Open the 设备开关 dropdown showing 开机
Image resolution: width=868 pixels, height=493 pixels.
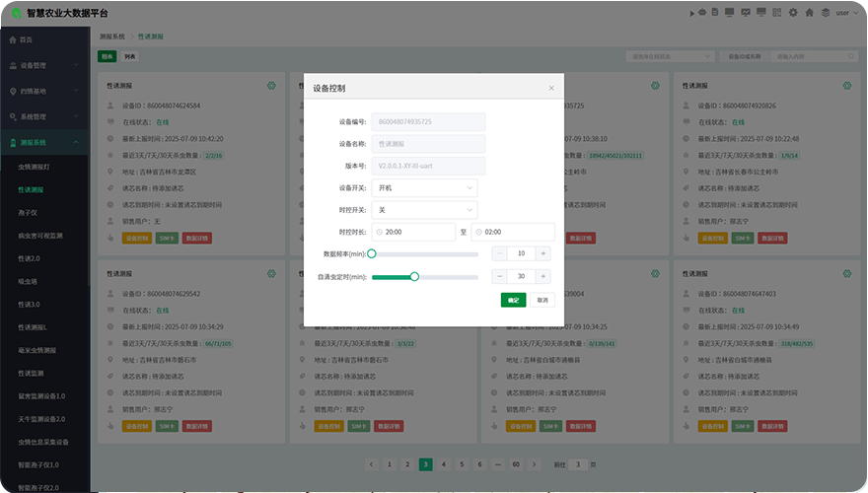pyautogui.click(x=424, y=188)
